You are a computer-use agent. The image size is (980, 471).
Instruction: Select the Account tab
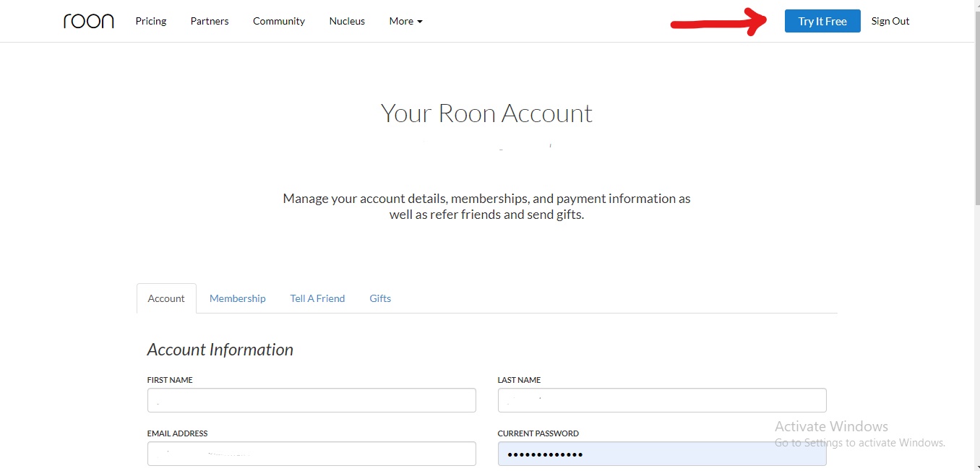(x=166, y=298)
